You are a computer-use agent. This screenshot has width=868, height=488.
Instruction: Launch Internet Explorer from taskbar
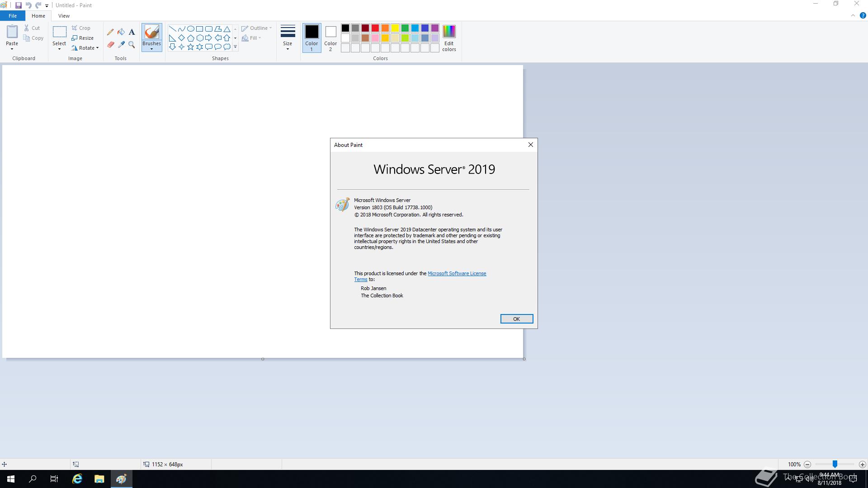(x=77, y=479)
